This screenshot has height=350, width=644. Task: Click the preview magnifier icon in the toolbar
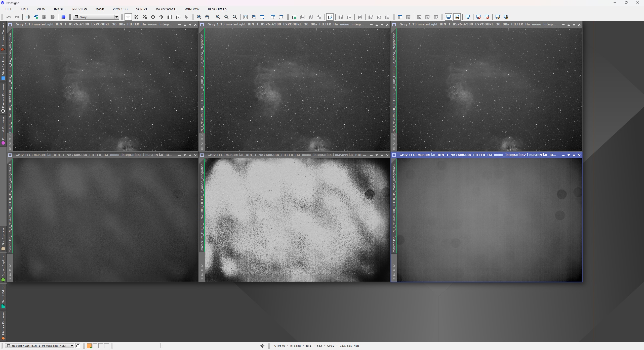coord(330,17)
